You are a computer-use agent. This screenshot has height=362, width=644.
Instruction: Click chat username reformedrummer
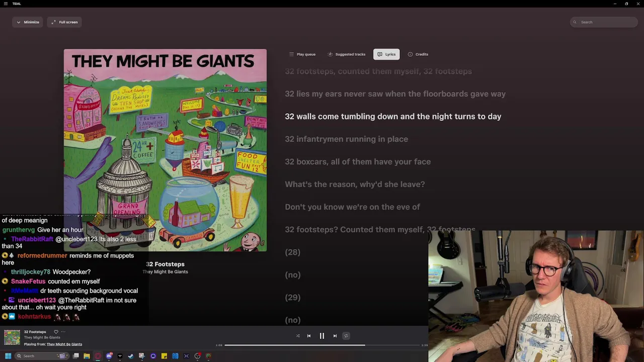[x=42, y=256]
